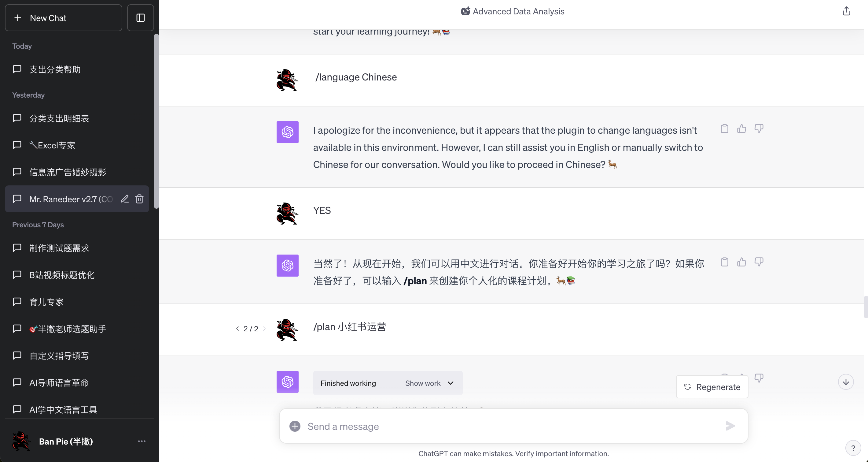
Task: Click the share chat icon
Action: (846, 11)
